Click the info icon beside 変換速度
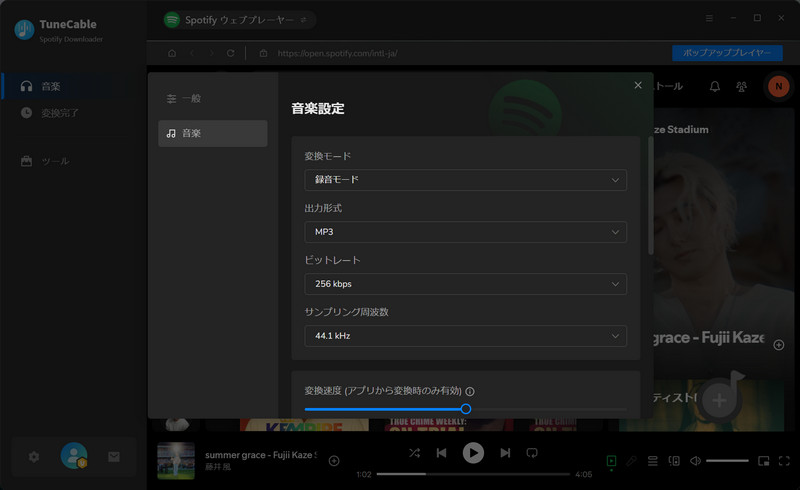The height and width of the screenshot is (490, 800). [470, 391]
